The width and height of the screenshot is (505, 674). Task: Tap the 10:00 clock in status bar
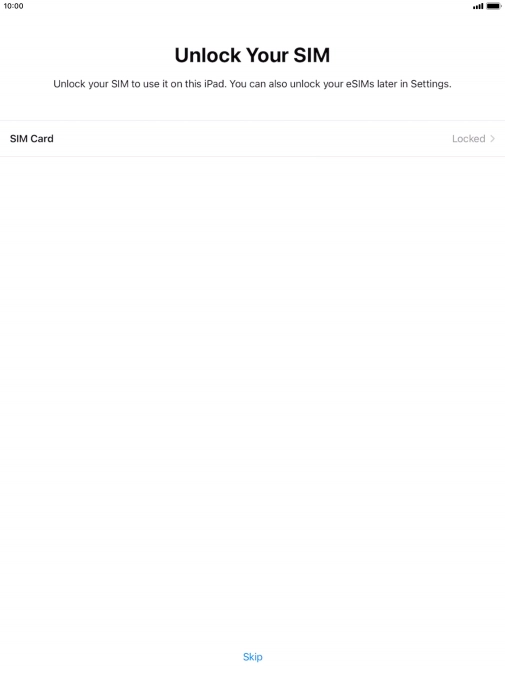(13, 6)
